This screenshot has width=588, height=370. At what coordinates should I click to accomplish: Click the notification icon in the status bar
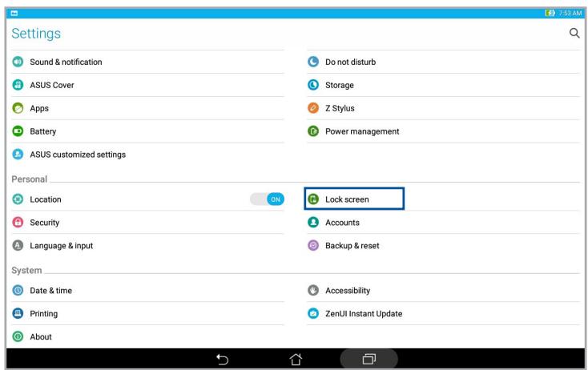tap(14, 13)
